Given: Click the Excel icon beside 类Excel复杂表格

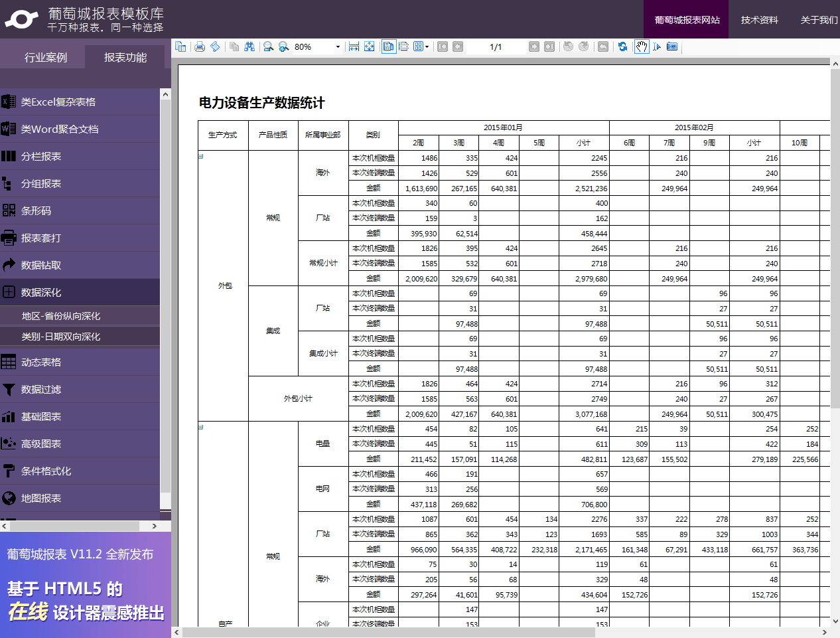Looking at the screenshot, I should tap(8, 102).
